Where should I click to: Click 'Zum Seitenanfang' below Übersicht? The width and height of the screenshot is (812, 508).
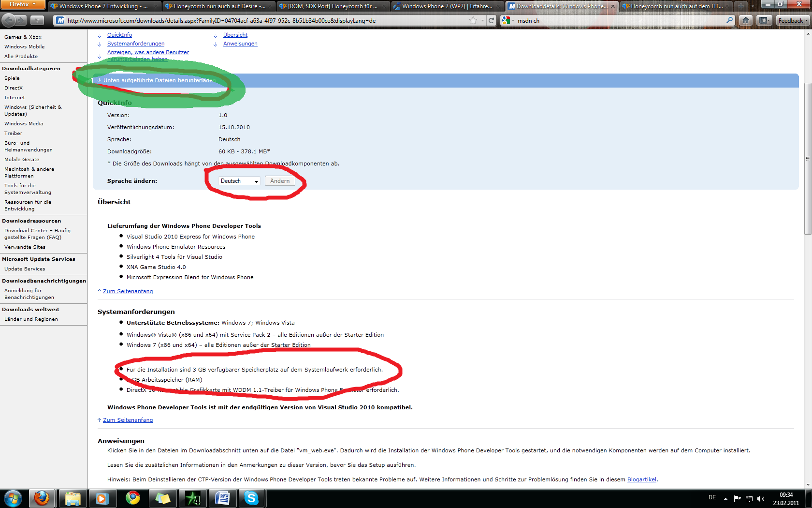(128, 291)
